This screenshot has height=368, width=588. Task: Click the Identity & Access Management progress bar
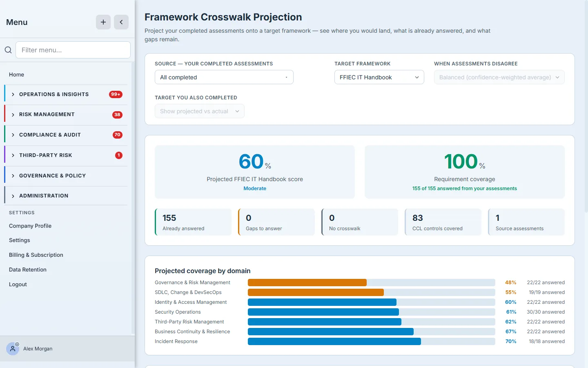tap(372, 302)
